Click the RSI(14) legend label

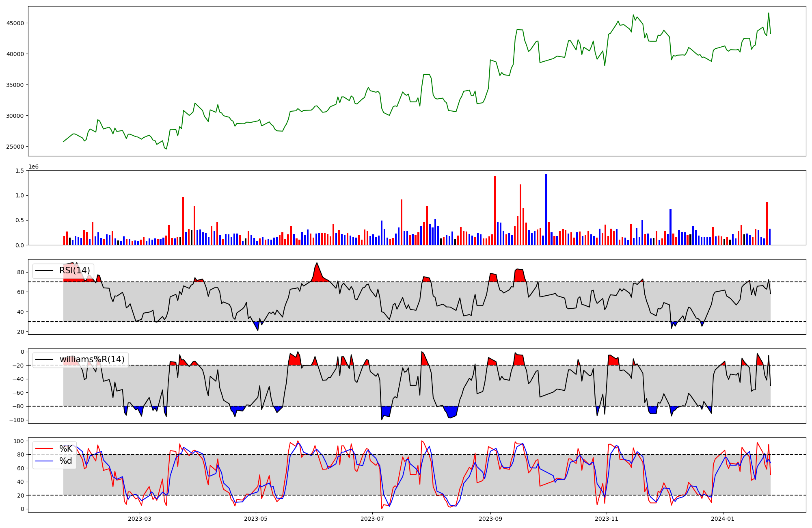click(x=75, y=270)
